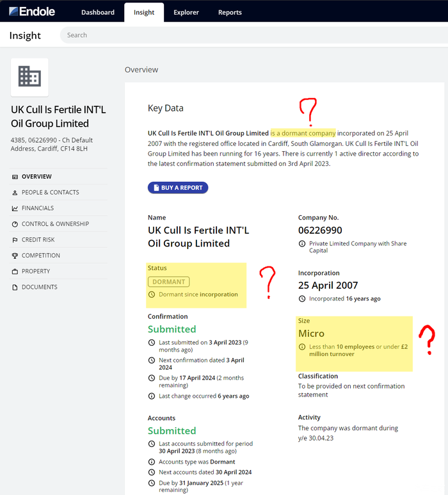
Task: Open the COMPETITION section
Action: [x=41, y=256]
